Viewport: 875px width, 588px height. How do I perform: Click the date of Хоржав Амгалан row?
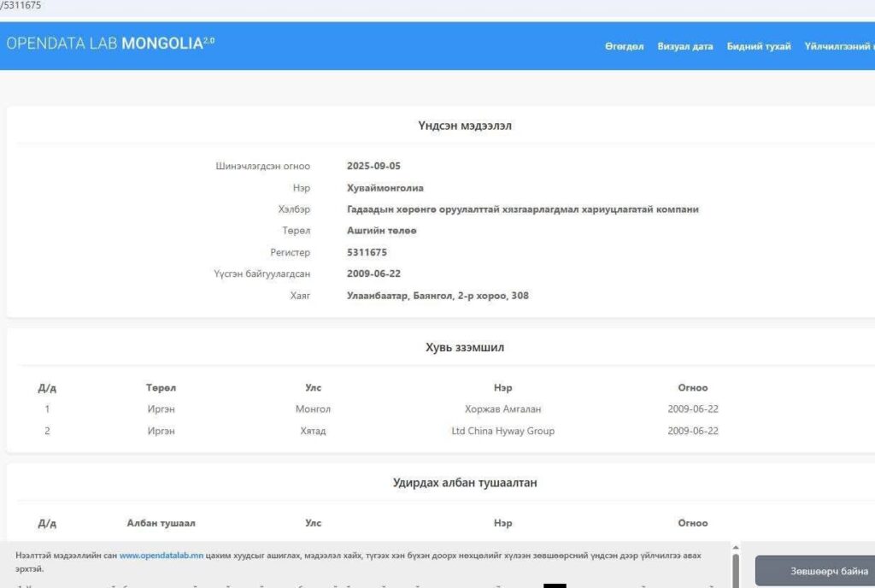click(692, 409)
